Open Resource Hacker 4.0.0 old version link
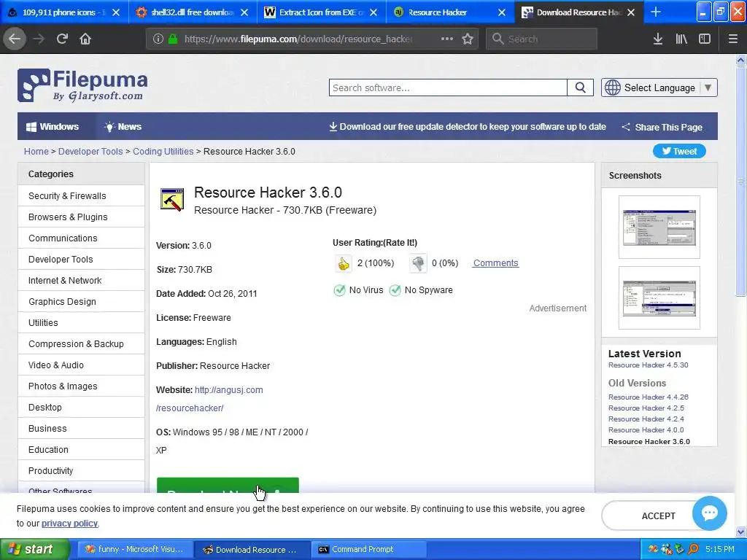 [646, 430]
